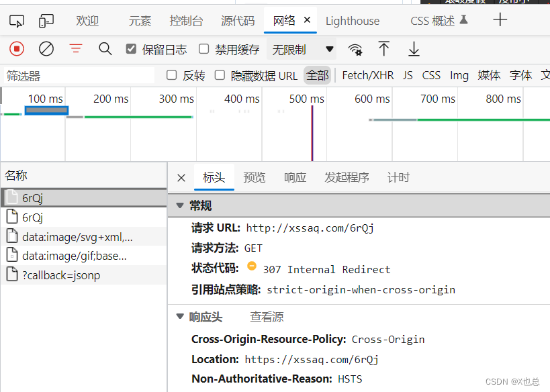This screenshot has width=550, height=392.
Task: Click the CSS 概述 experiment flask icon
Action: [x=464, y=19]
